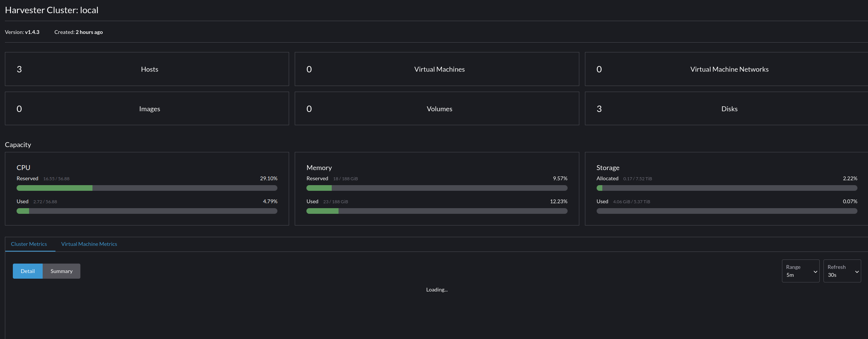868x339 pixels.
Task: Click the CPU Reserved progress bar
Action: [147, 188]
